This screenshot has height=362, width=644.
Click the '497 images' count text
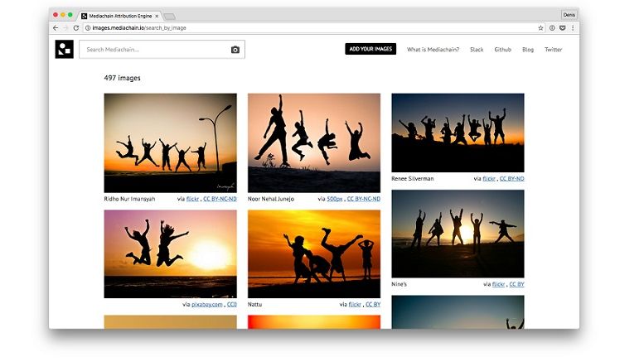pos(122,78)
